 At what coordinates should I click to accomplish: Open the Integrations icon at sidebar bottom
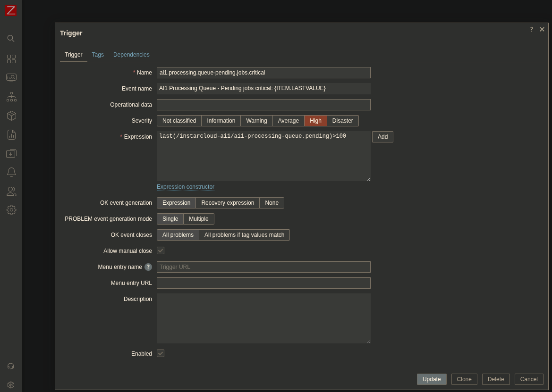click(11, 385)
